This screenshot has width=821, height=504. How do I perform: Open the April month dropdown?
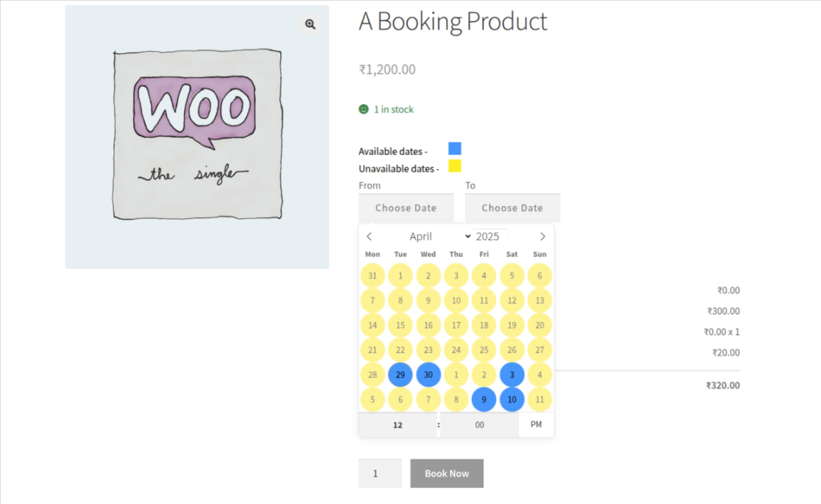440,236
